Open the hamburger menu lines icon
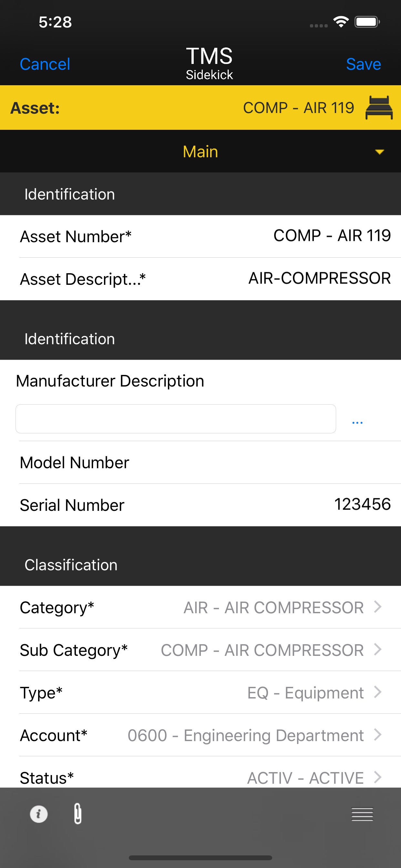 pyautogui.click(x=362, y=814)
